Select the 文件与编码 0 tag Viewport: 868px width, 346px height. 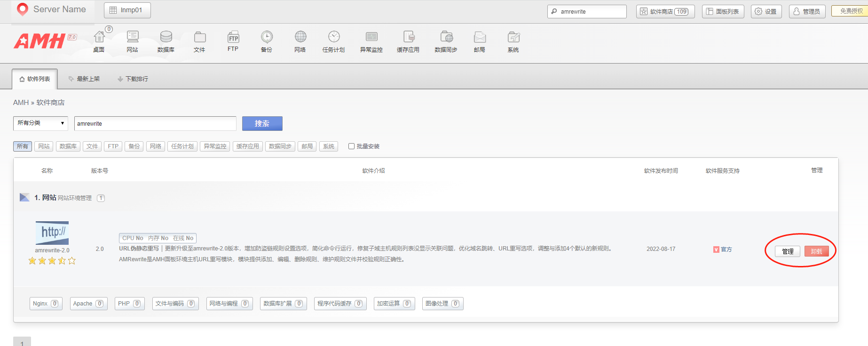click(x=175, y=304)
